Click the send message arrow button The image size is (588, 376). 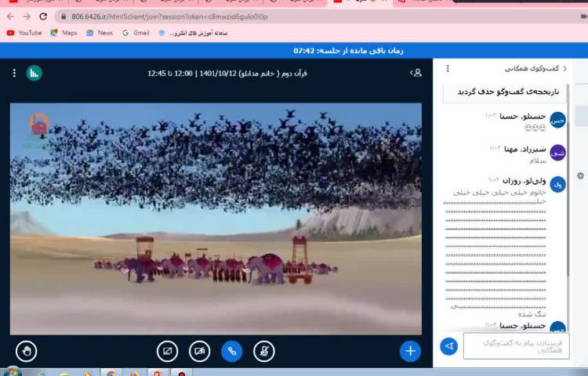[x=448, y=345]
